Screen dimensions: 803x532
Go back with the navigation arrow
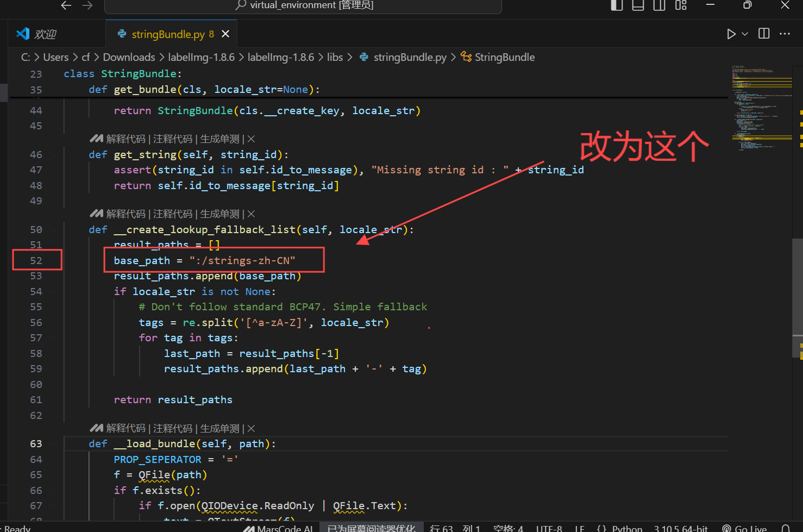66,5
